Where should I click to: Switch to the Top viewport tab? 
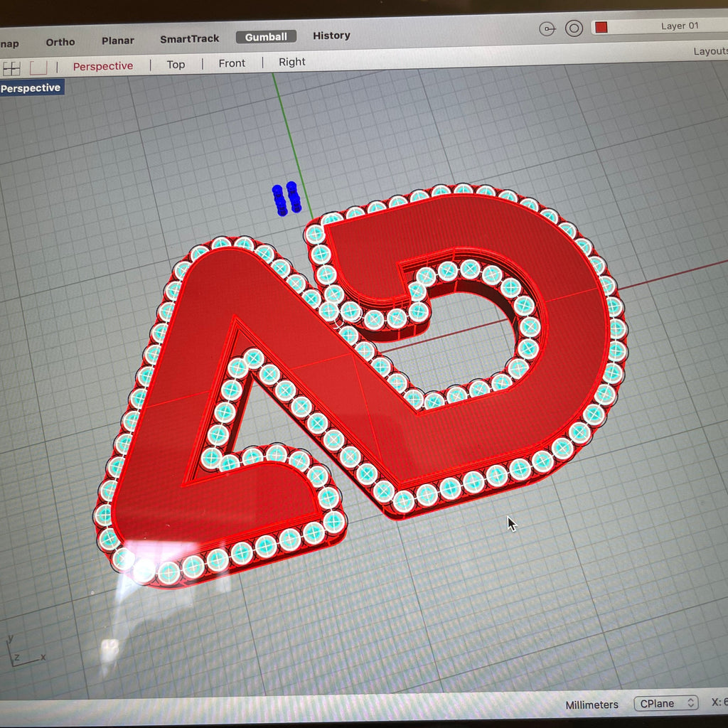point(176,65)
